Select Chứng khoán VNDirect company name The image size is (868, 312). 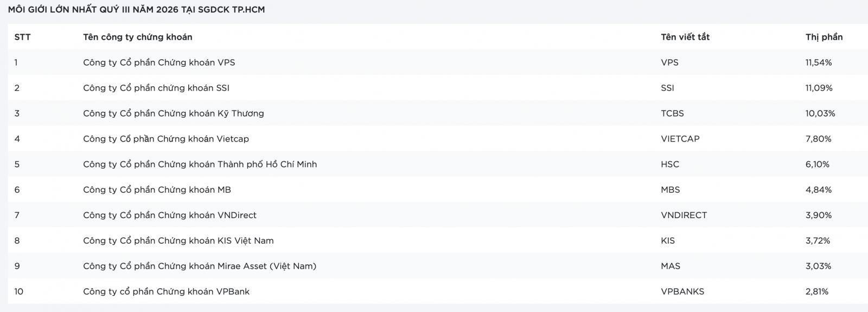(170, 215)
